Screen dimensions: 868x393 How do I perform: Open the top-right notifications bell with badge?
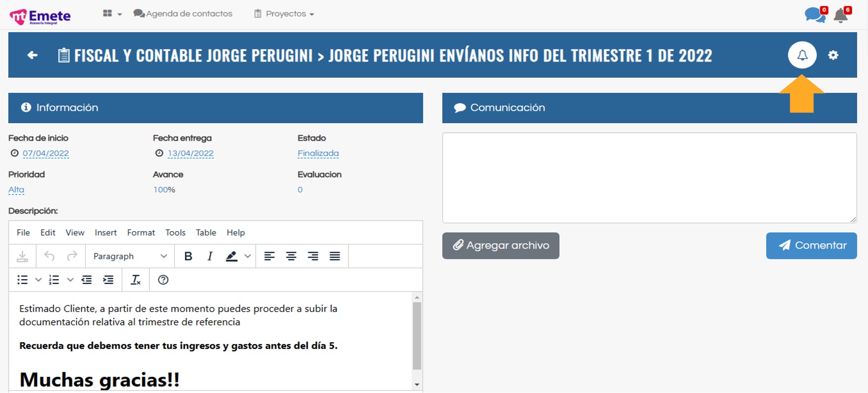pyautogui.click(x=841, y=16)
